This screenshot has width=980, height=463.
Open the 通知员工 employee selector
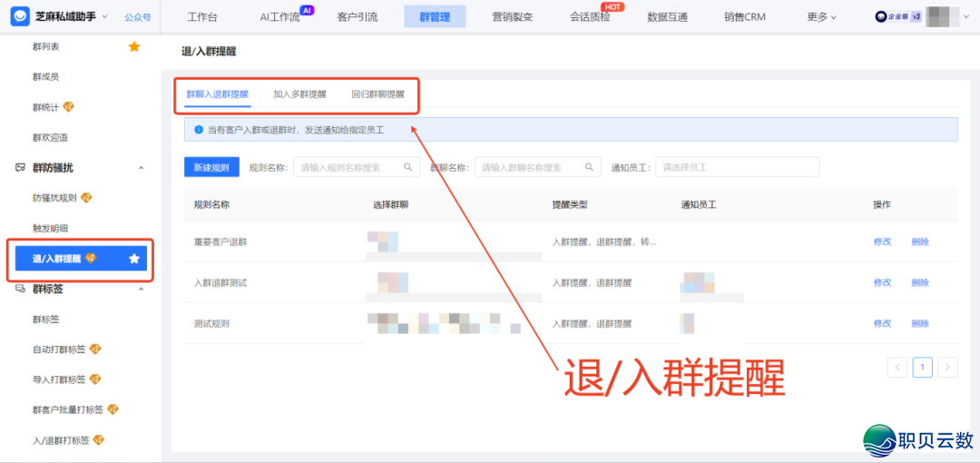(x=737, y=167)
